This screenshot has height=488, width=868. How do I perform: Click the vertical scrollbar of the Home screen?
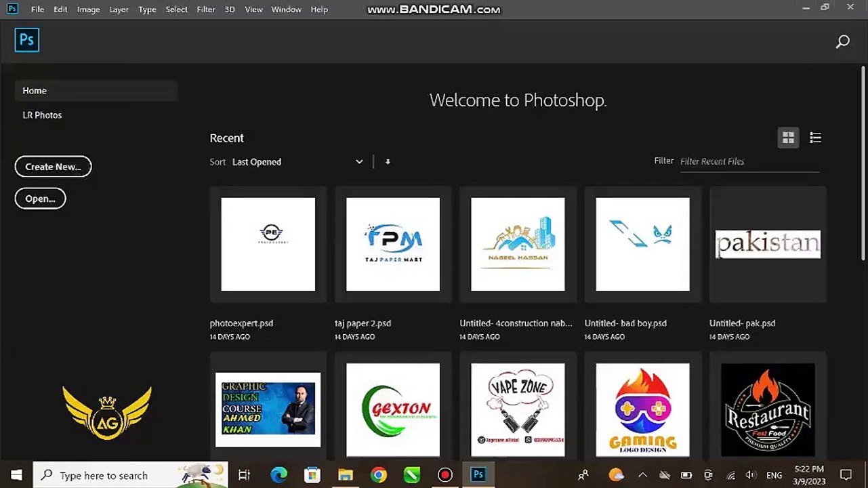(863, 163)
